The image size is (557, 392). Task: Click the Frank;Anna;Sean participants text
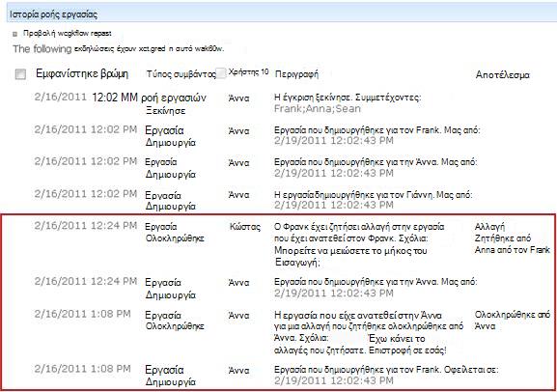coord(318,109)
